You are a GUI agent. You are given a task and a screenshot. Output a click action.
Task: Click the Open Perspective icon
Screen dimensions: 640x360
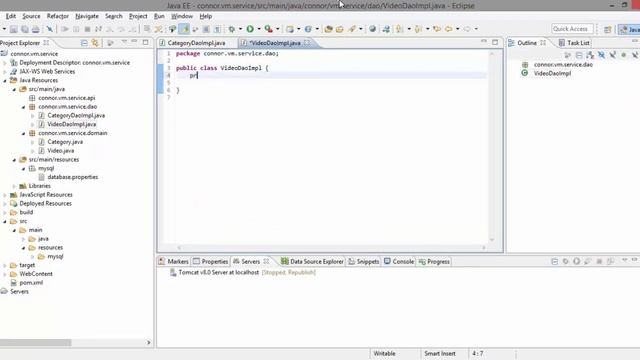click(x=608, y=29)
